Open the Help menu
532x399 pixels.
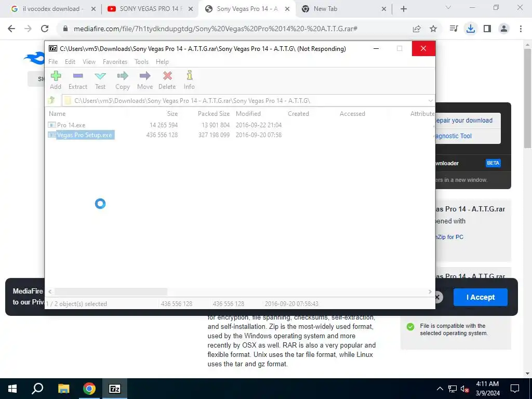pyautogui.click(x=162, y=62)
